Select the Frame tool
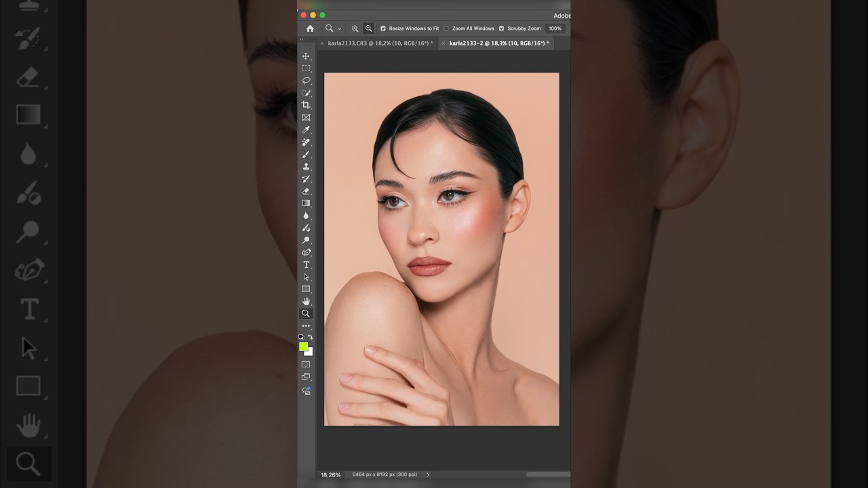Screen dimensions: 868x488 coord(306,117)
